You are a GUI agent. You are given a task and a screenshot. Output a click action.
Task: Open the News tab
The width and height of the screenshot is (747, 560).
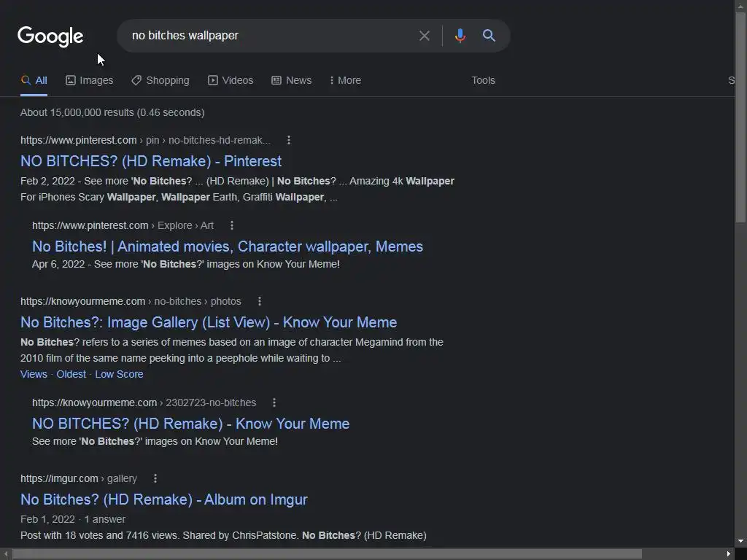(292, 80)
